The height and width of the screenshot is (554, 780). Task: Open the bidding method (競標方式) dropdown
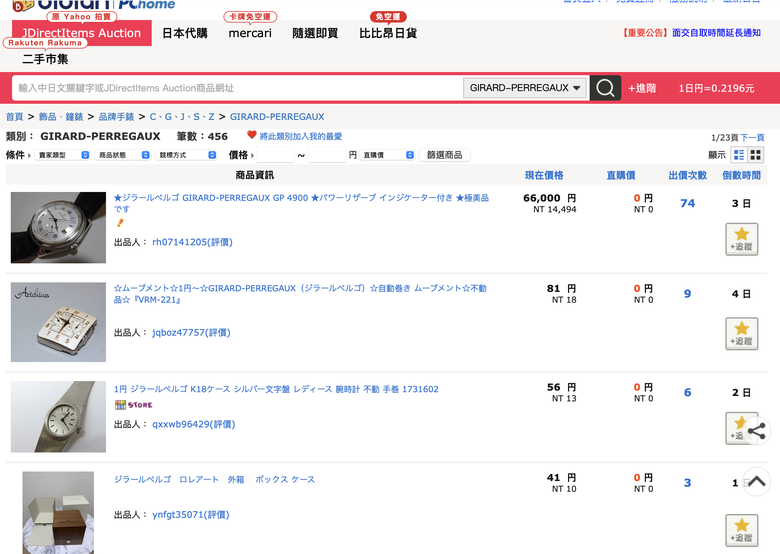pos(186,155)
